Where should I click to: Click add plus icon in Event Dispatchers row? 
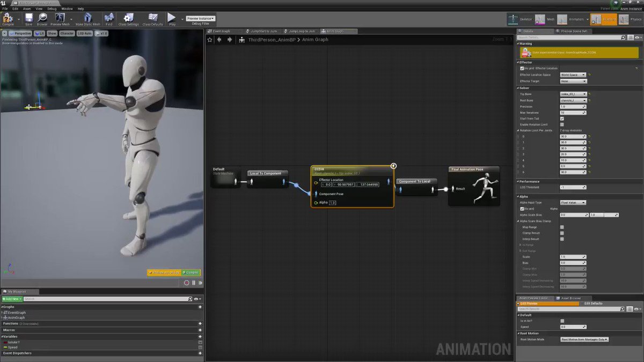coord(200,353)
